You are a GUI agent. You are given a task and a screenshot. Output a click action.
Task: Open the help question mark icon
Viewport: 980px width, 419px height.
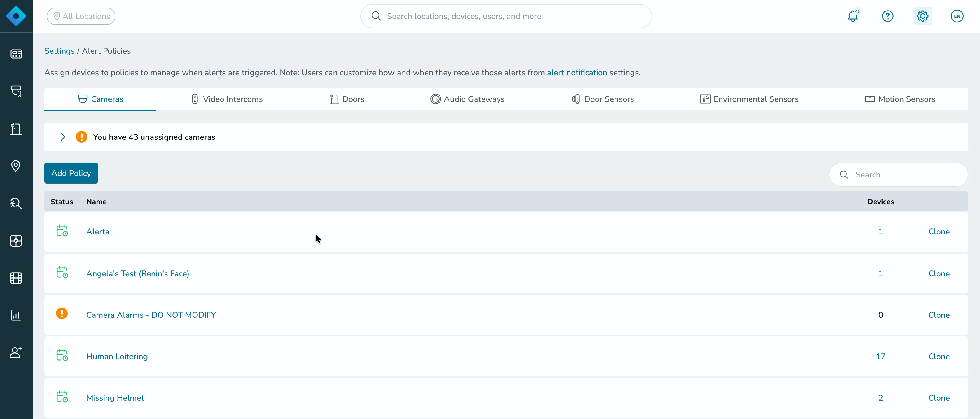888,16
